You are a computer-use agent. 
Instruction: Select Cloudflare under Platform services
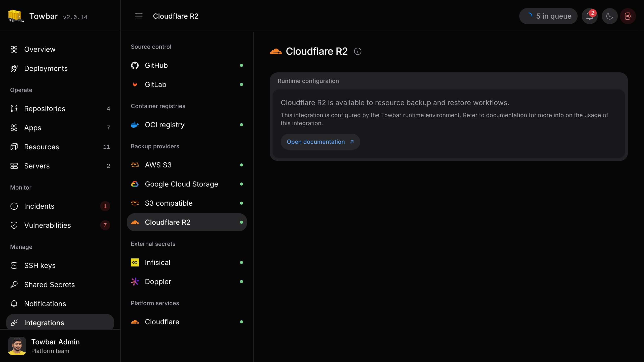[x=187, y=322]
